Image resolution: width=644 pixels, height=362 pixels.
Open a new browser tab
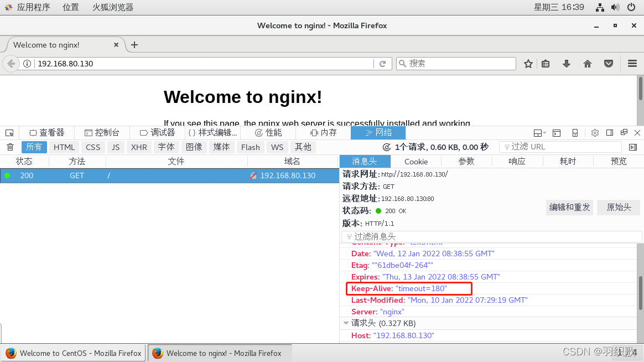[134, 45]
